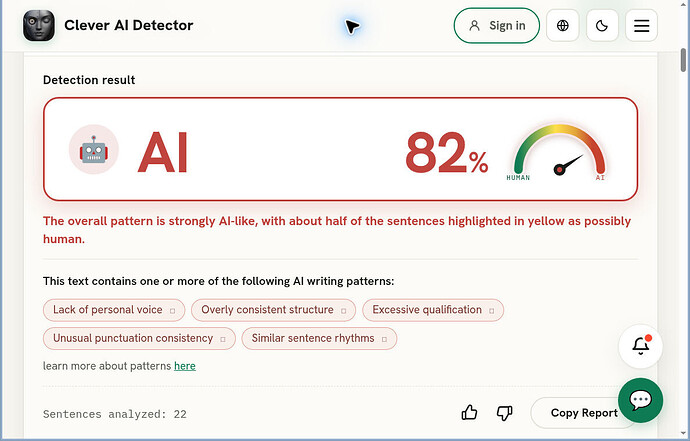
Task: Click the page vertical scrollbar thumb
Action: tap(683, 60)
